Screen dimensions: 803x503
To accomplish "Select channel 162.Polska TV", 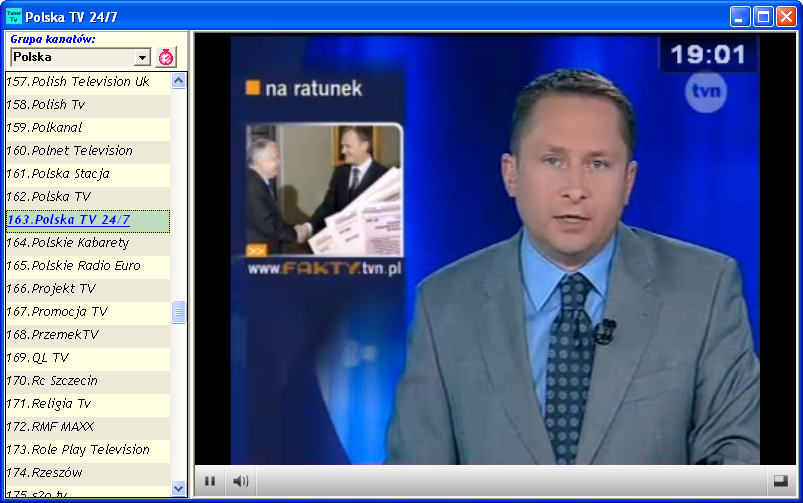I will [x=88, y=197].
